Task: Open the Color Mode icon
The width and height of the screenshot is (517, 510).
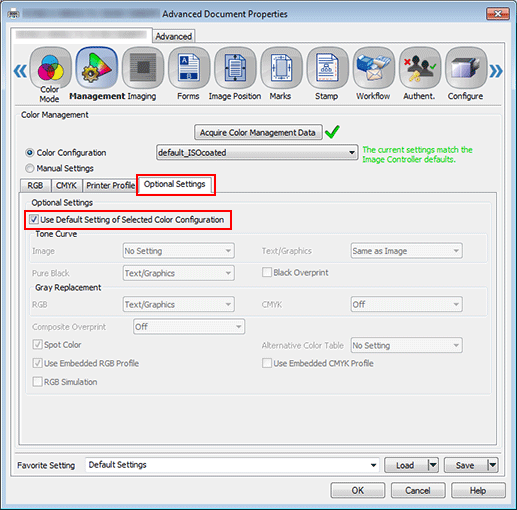Action: click(x=50, y=68)
